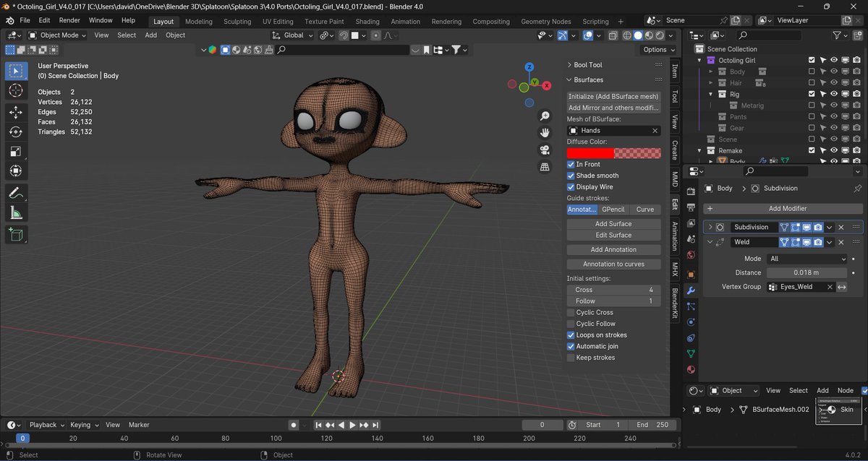This screenshot has width=868, height=461.
Task: Select the Annotate tool
Action: 16,193
